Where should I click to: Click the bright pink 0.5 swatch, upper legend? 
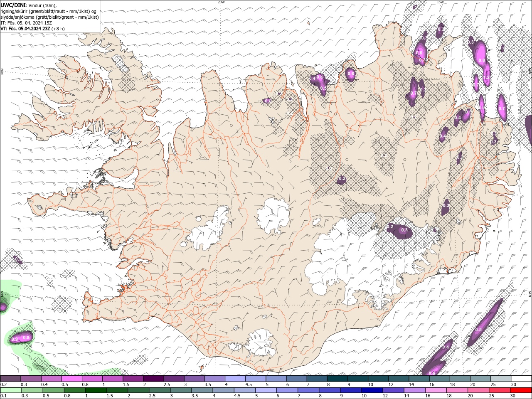coord(72,379)
